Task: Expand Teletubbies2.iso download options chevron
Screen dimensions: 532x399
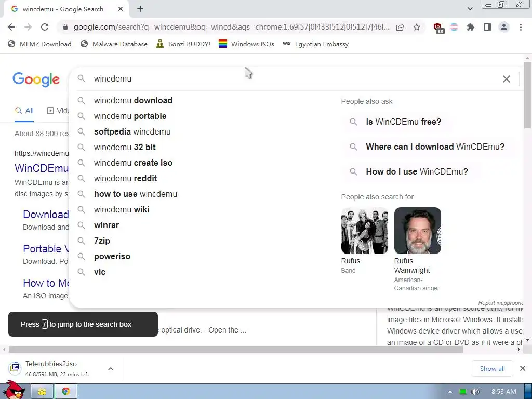Action: click(x=111, y=369)
